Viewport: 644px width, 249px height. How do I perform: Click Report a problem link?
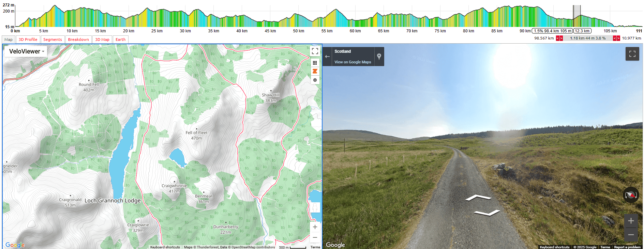pyautogui.click(x=627, y=247)
